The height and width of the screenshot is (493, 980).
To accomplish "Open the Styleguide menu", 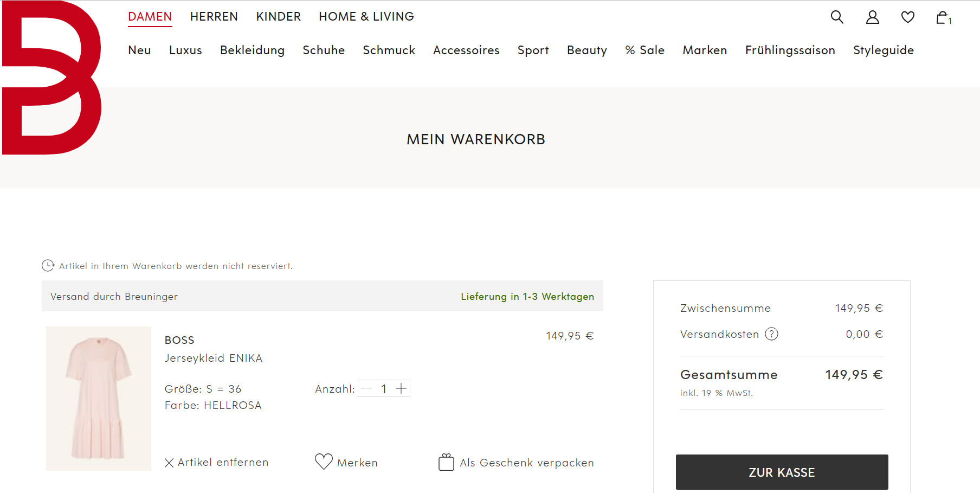I will click(884, 50).
